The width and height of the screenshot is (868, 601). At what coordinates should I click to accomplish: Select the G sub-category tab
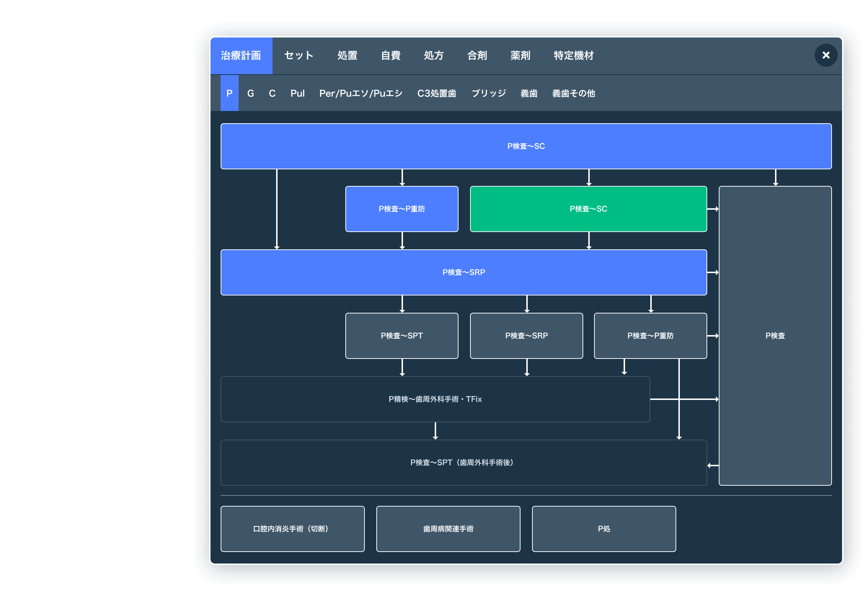tap(251, 93)
